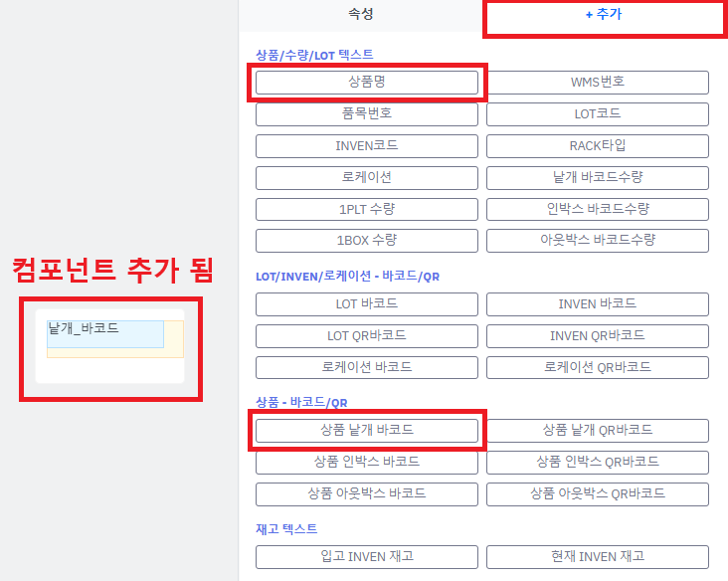The image size is (728, 581).
Task: Add the 상품명 text component
Action: 366,82
